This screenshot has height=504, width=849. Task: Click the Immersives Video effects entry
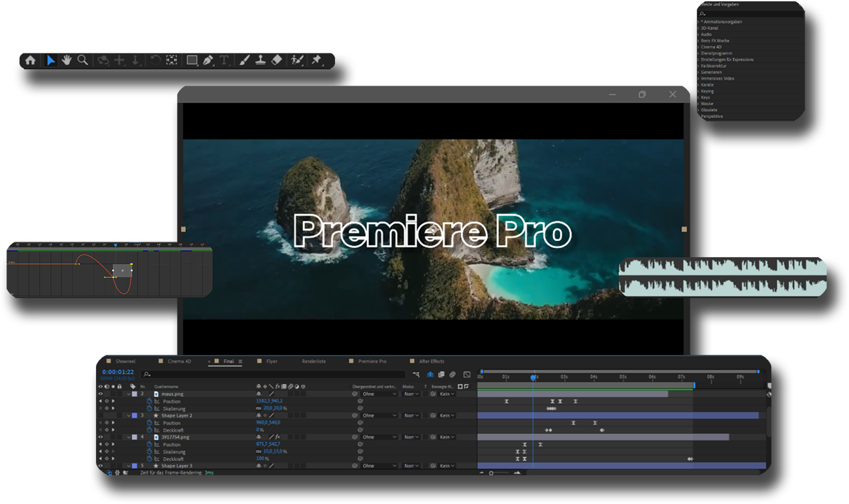tap(717, 78)
